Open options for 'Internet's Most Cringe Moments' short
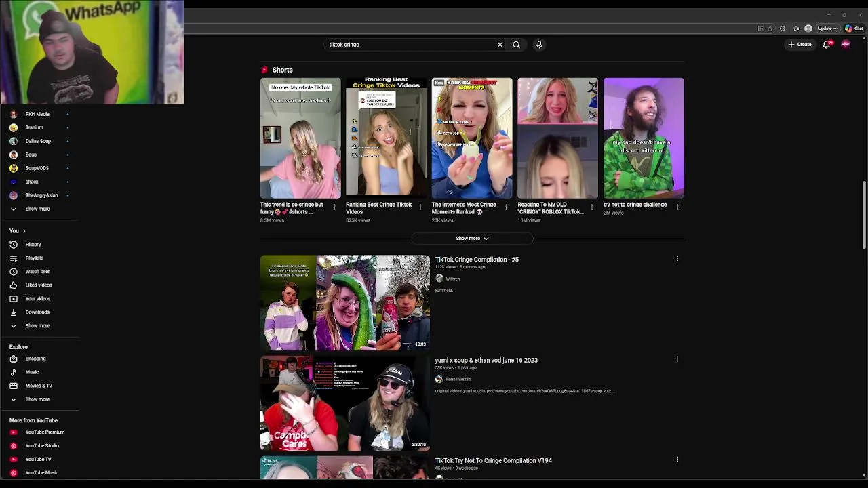Screen dimensions: 868x488 click(x=506, y=207)
